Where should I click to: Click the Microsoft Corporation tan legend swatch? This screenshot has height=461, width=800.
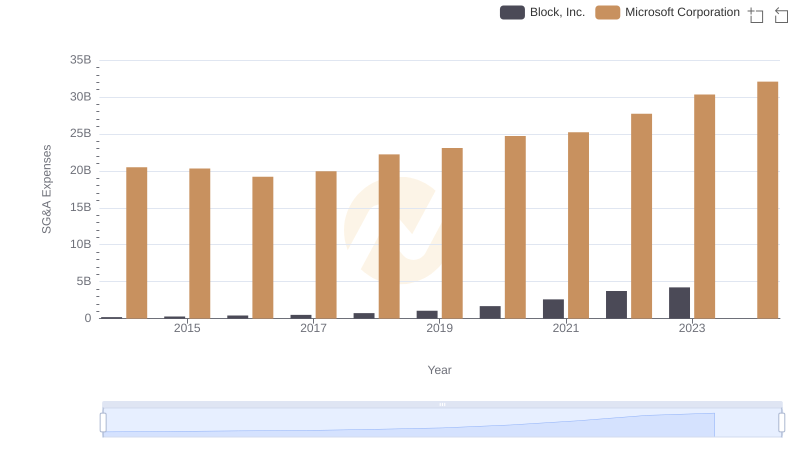pos(608,12)
